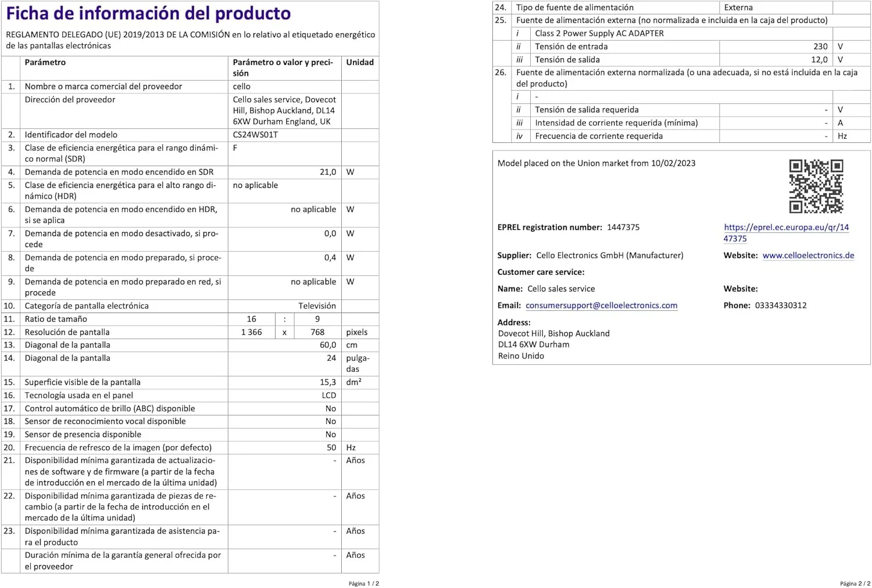Click the panel technology value LCD
Screen dimensions: 872x588
(x=329, y=396)
